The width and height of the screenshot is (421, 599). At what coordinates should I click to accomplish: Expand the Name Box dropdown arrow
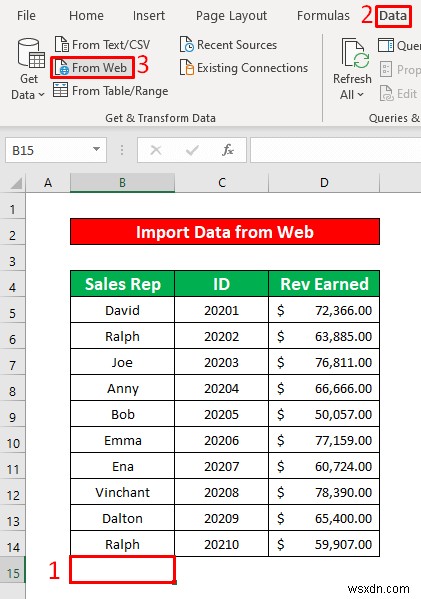(x=97, y=149)
